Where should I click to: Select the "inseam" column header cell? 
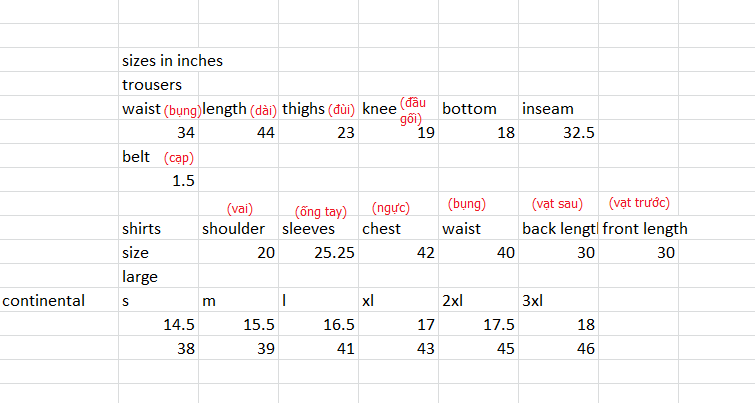(548, 109)
